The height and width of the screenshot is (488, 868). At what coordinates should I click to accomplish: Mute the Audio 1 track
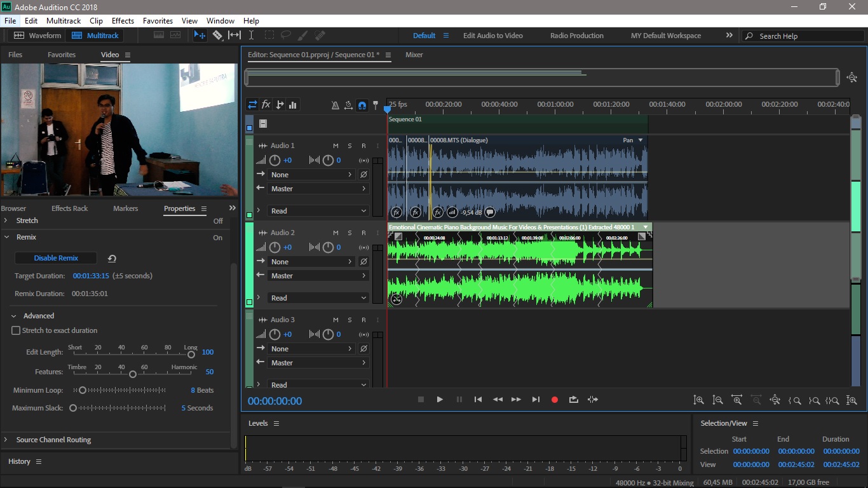click(x=336, y=146)
